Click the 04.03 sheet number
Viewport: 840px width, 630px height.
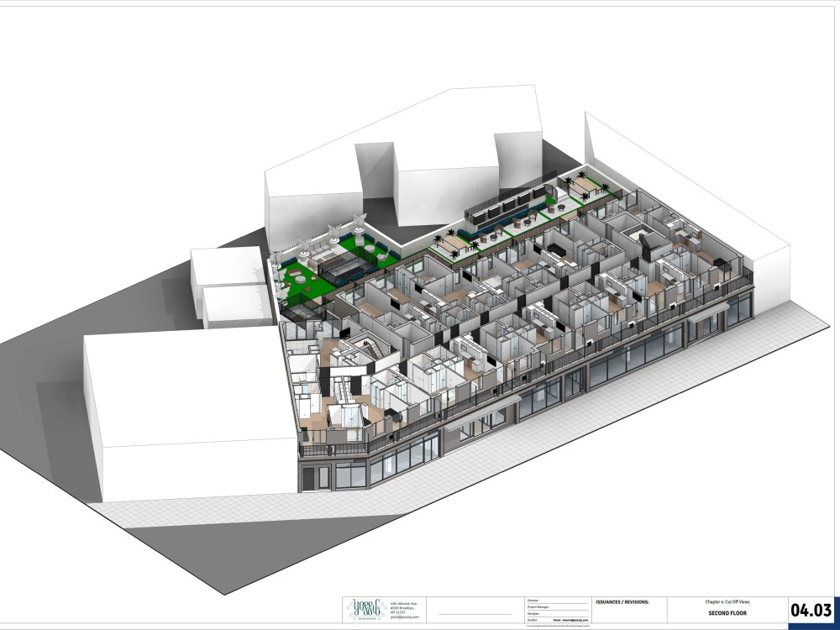point(811,610)
